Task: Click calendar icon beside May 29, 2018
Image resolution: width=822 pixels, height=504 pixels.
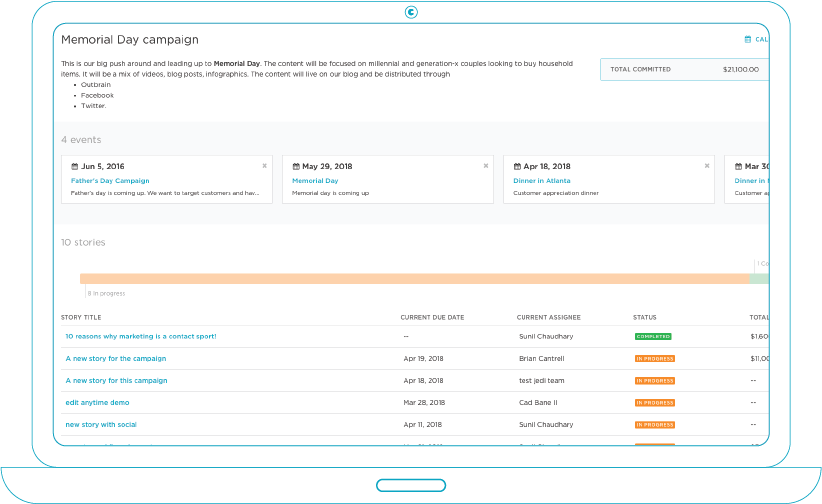Action: tap(295, 167)
